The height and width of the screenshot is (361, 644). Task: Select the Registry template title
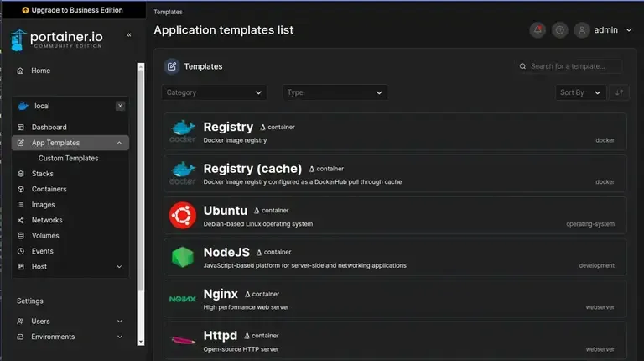point(228,127)
